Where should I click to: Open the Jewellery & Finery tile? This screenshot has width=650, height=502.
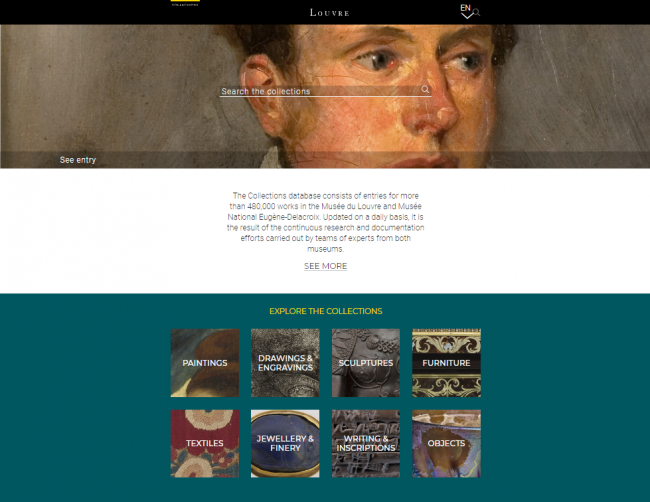pos(285,444)
